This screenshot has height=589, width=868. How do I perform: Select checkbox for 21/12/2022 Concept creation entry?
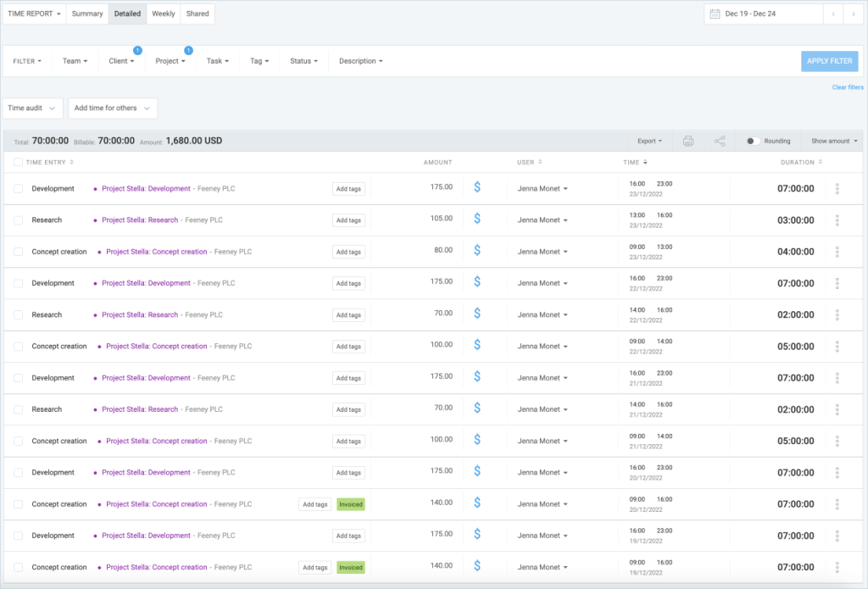[19, 442]
